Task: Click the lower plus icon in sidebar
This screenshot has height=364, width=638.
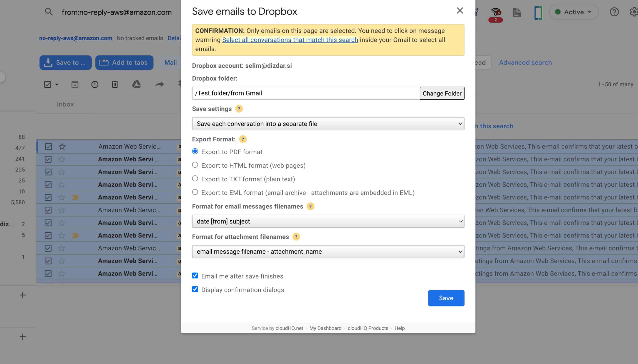Action: pyautogui.click(x=22, y=337)
